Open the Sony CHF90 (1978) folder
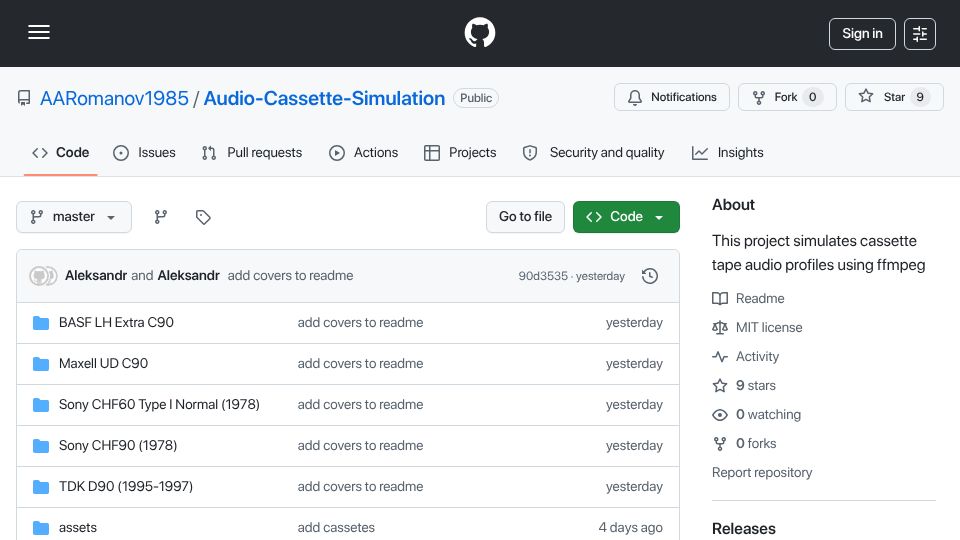Viewport: 960px width, 540px height. (118, 446)
